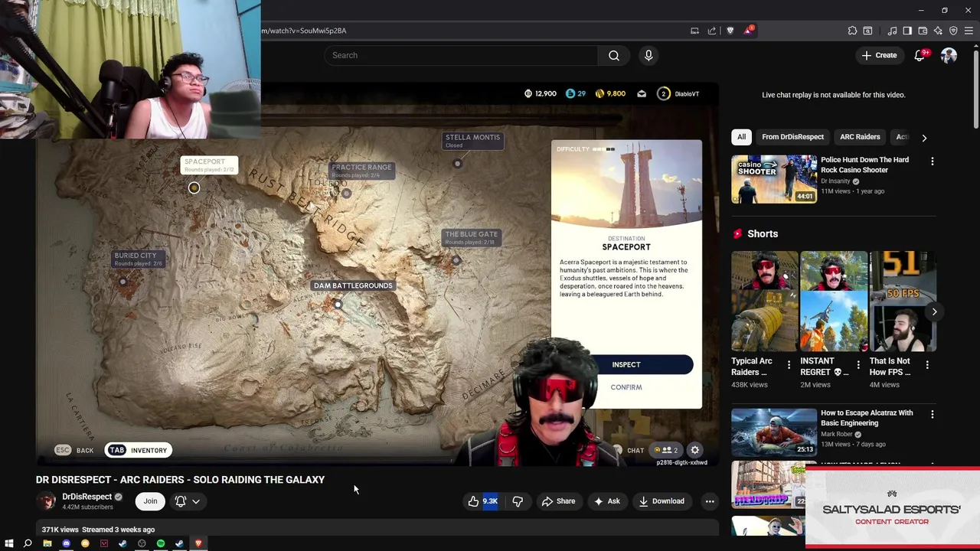Click the Join membership button
Screen dimensions: 980x551
(x=150, y=501)
